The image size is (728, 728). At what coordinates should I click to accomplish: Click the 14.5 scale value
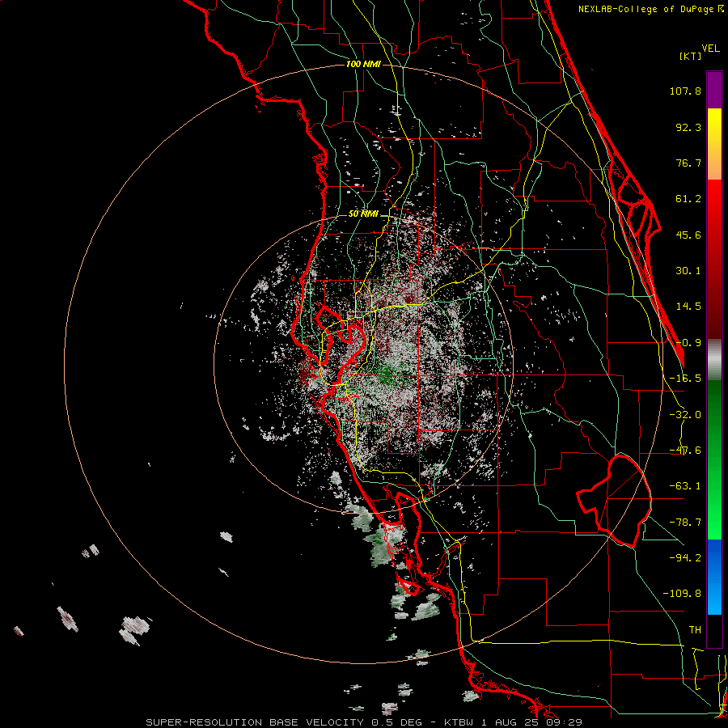click(688, 307)
